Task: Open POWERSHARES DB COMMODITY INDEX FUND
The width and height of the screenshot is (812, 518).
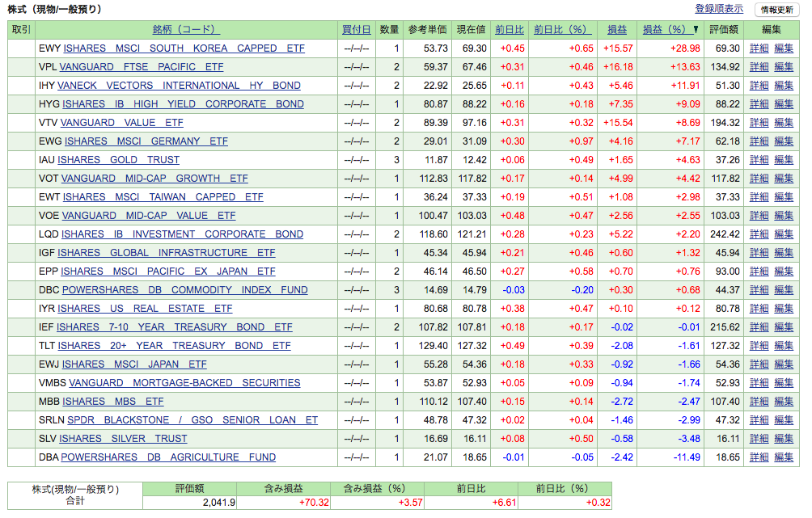Action: point(185,290)
